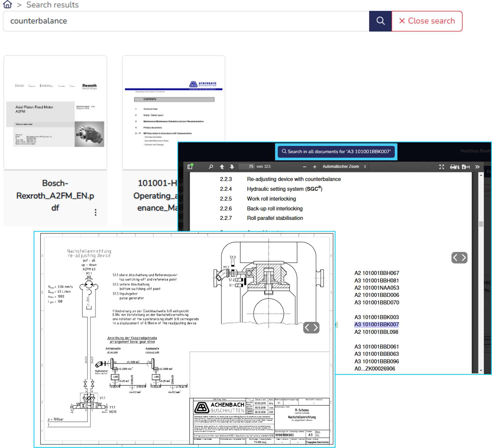Open the find-in-document magnifier in PDF toolbar

[x=211, y=166]
